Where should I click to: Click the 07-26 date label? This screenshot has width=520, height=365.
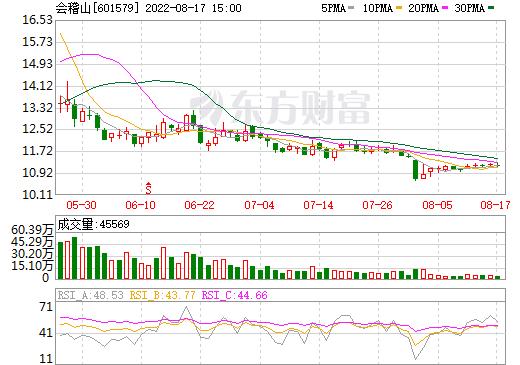377,205
